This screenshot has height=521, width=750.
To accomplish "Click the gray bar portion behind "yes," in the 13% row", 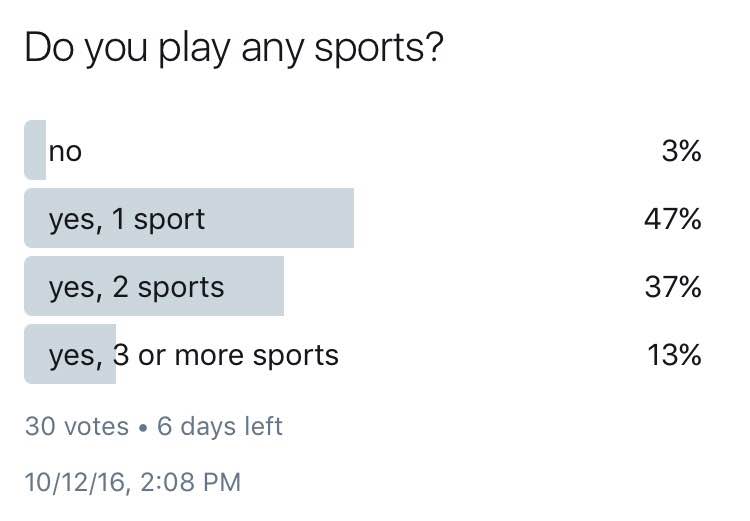I will point(72,354).
